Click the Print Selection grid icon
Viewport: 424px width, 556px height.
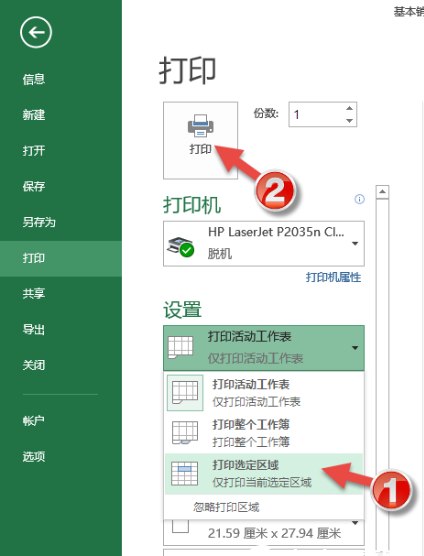[x=184, y=473]
